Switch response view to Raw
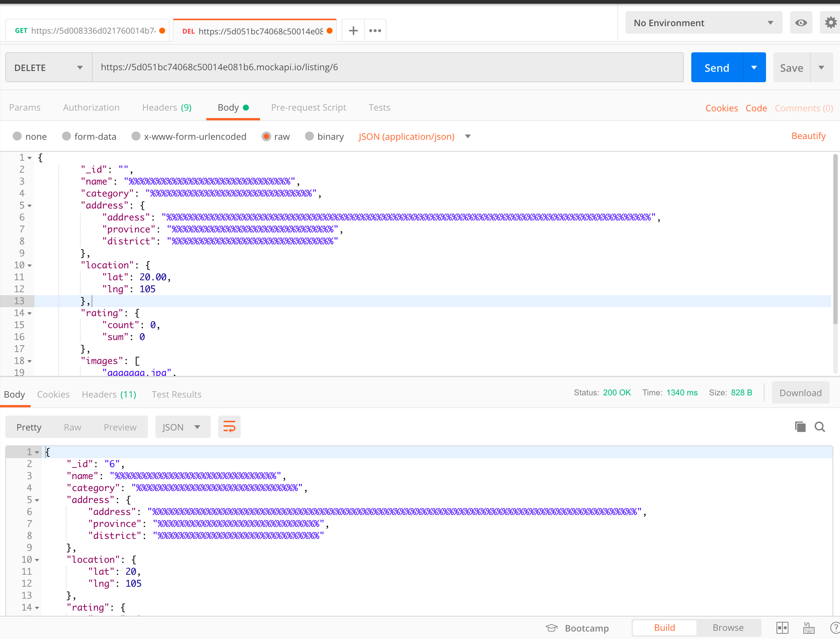This screenshot has height=639, width=840. pyautogui.click(x=72, y=427)
